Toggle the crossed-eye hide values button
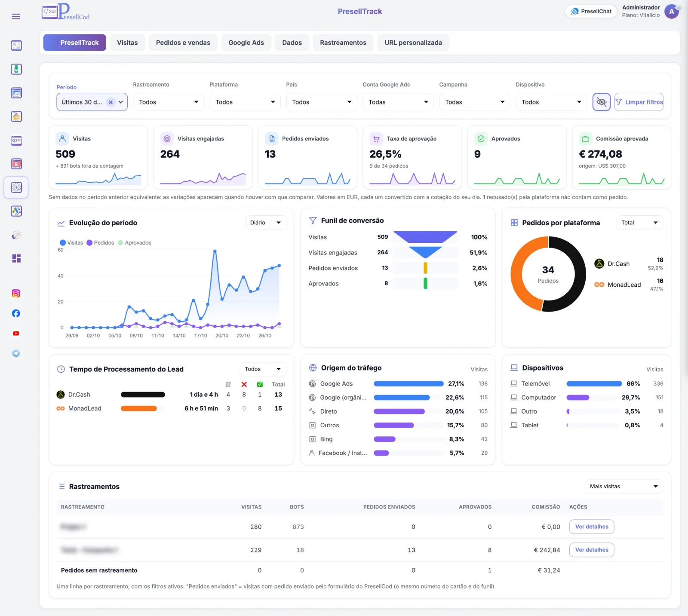 click(602, 102)
